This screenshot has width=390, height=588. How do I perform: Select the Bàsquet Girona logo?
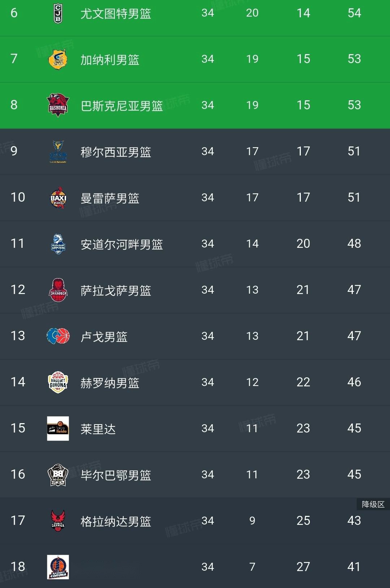(58, 382)
